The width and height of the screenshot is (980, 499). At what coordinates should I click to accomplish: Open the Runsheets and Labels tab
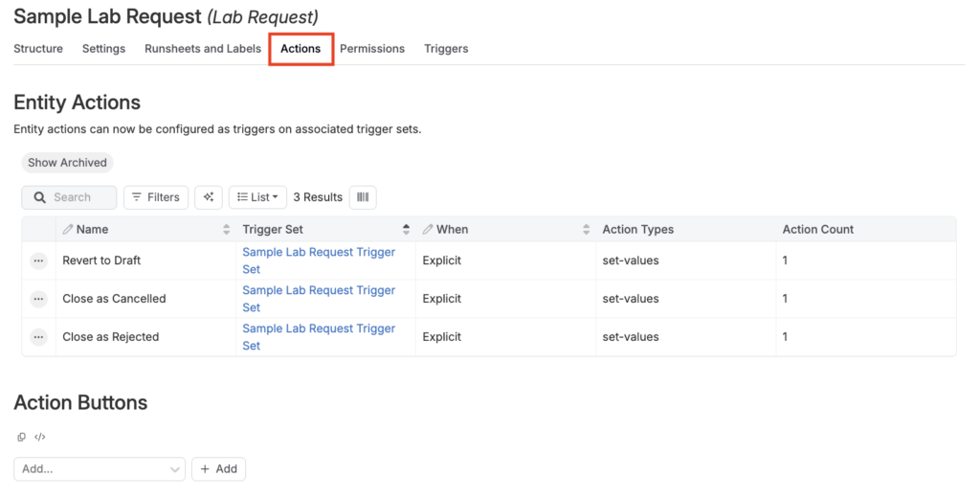pyautogui.click(x=202, y=49)
